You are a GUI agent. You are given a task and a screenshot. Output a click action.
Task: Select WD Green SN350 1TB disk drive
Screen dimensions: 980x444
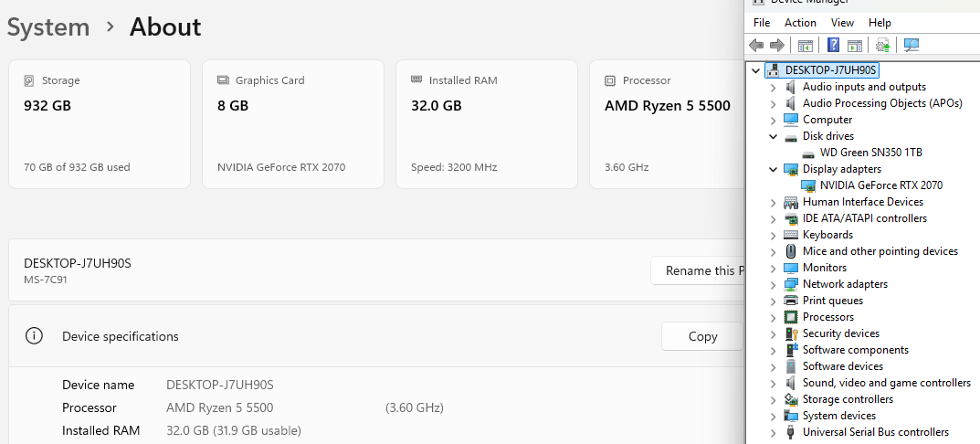(x=870, y=153)
